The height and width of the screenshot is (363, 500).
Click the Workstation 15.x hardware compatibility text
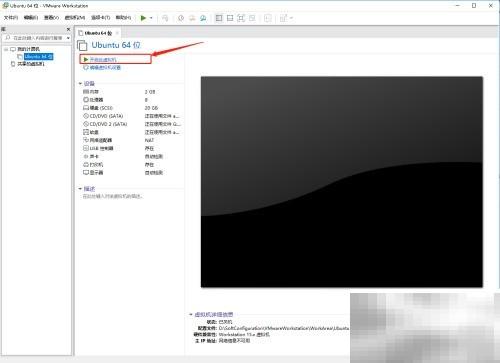(x=244, y=334)
